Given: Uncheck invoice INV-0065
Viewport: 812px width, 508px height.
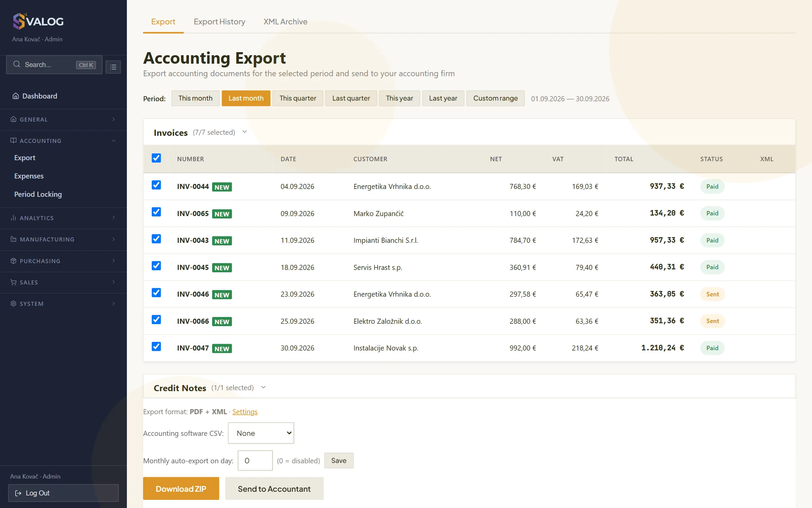Looking at the screenshot, I should (x=156, y=212).
